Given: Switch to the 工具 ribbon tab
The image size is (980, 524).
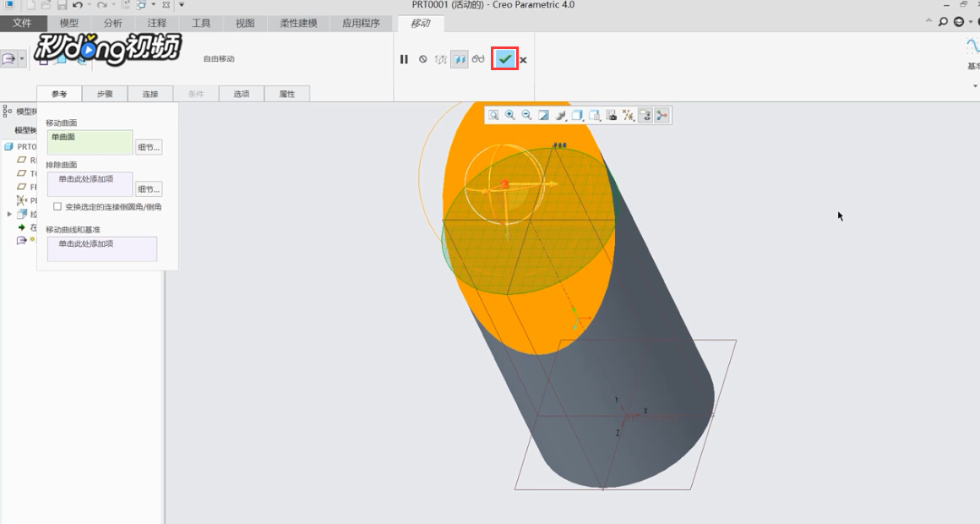Looking at the screenshot, I should click(201, 23).
